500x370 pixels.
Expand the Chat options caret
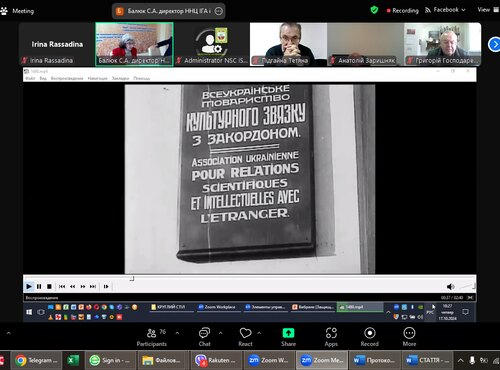[x=221, y=333]
